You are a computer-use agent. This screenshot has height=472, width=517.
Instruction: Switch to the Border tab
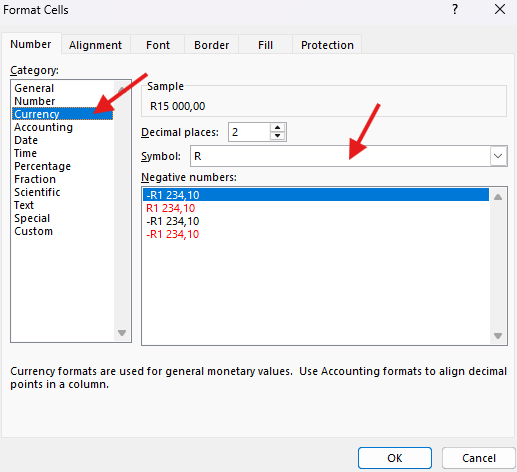(212, 45)
